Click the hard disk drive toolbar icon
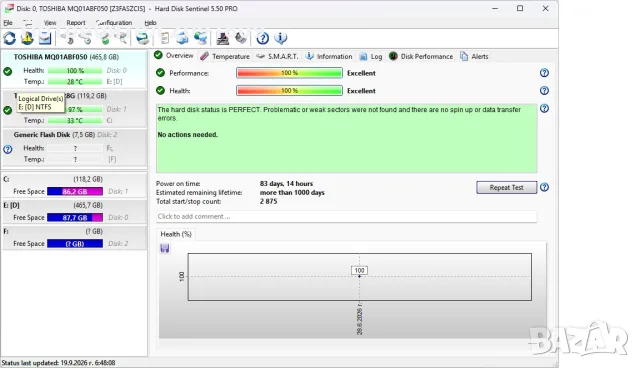 click(x=45, y=38)
